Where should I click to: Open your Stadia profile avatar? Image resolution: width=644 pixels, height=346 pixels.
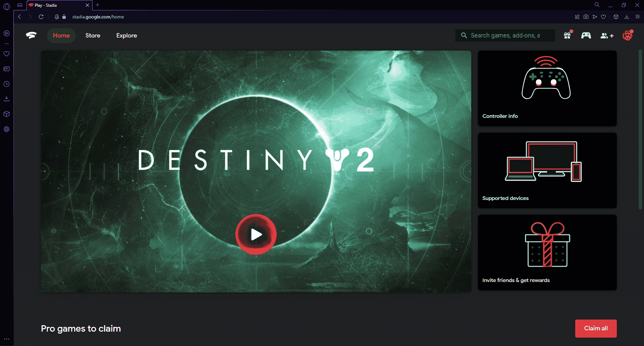[628, 36]
